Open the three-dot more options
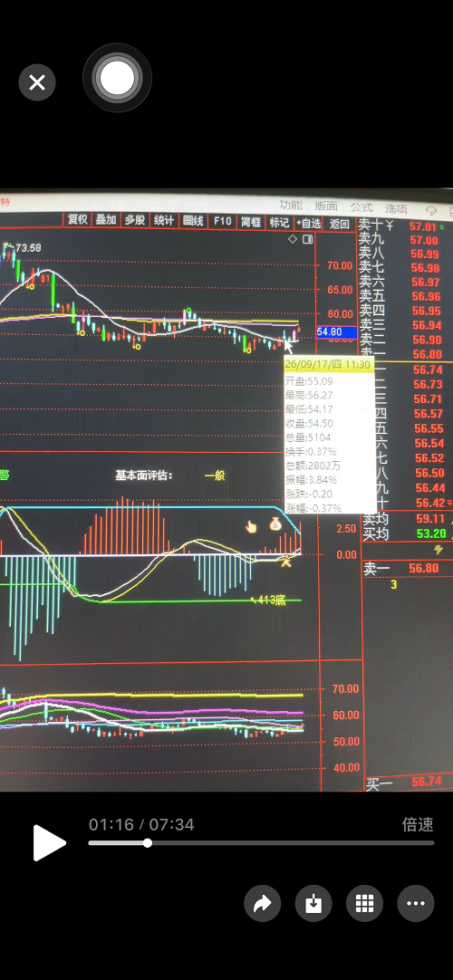This screenshot has width=453, height=980. (416, 903)
